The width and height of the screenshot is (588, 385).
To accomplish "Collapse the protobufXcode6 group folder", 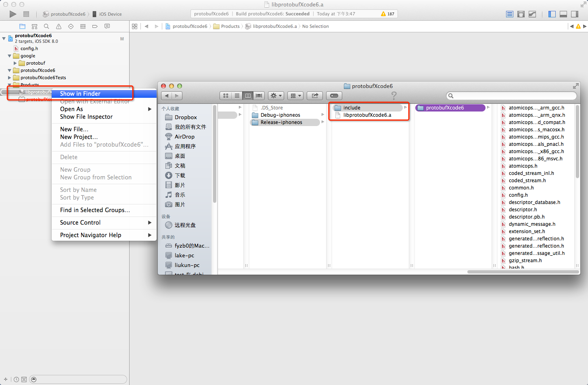I will (x=9, y=70).
